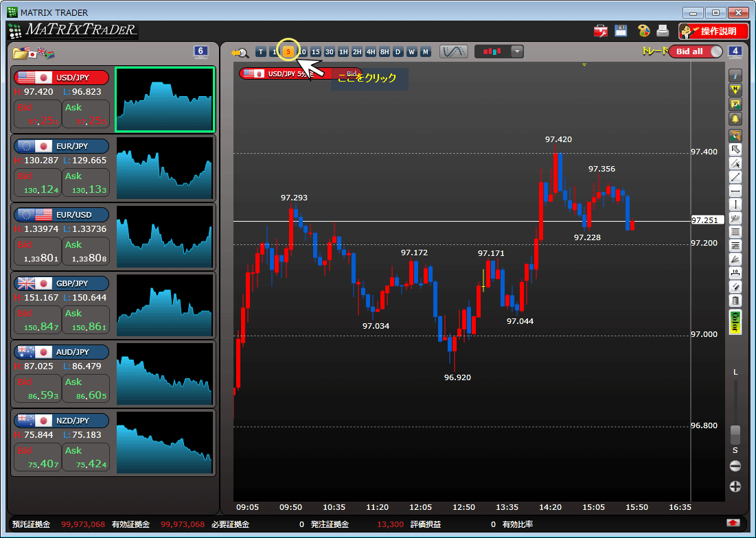Click the EUR/USD mini chart thumbnail
This screenshot has width=756, height=538.
click(x=164, y=237)
